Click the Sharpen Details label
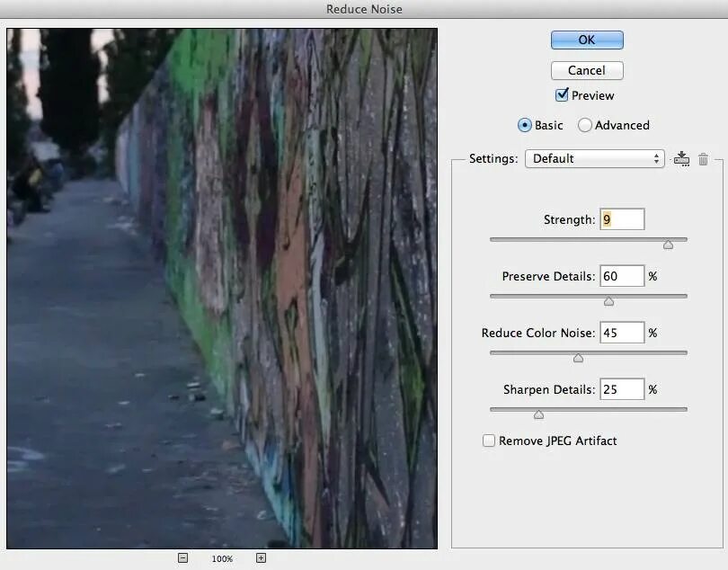 [x=549, y=390]
